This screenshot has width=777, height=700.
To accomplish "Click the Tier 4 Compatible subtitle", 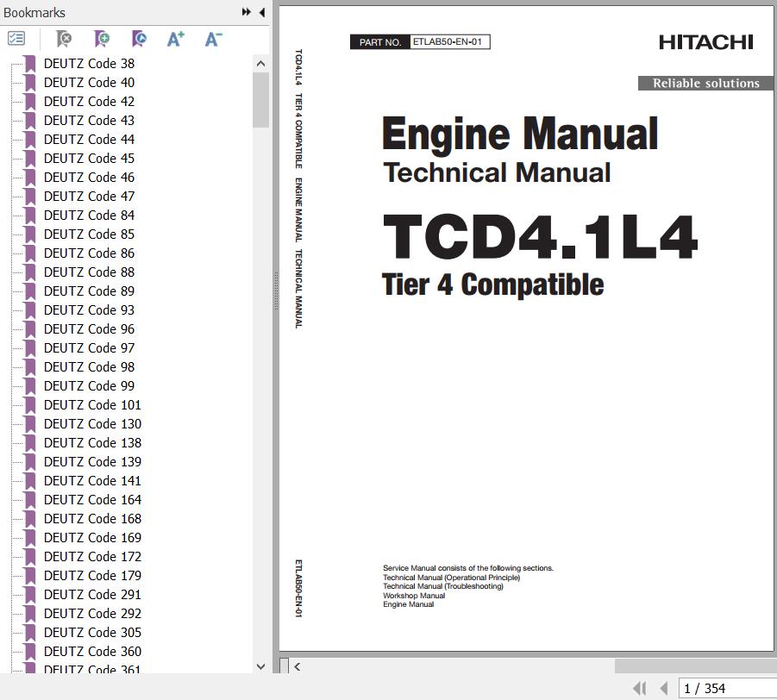I will pyautogui.click(x=493, y=284).
